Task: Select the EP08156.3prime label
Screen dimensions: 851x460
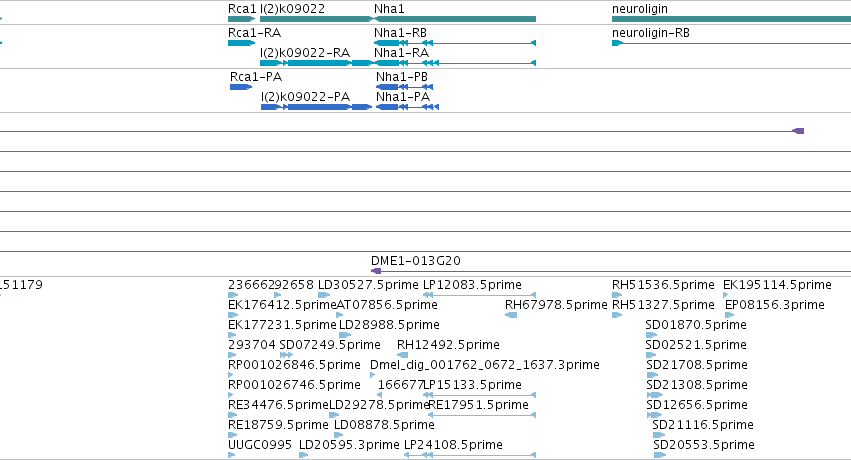Action: coord(775,305)
